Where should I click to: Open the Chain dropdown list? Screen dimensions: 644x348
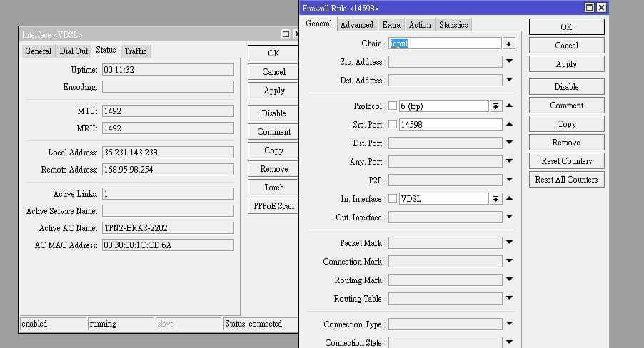point(509,43)
